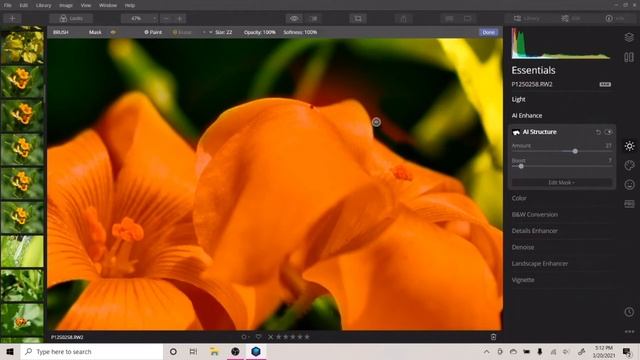The height and width of the screenshot is (360, 640).
Task: Expand the B&W Conversion tool
Action: (x=535, y=214)
